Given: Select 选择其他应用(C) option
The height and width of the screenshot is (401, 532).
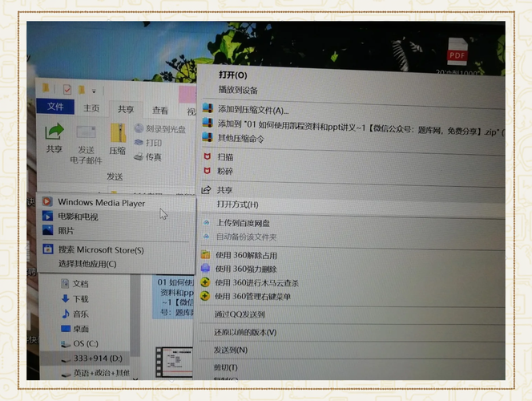Looking at the screenshot, I should tap(116, 264).
